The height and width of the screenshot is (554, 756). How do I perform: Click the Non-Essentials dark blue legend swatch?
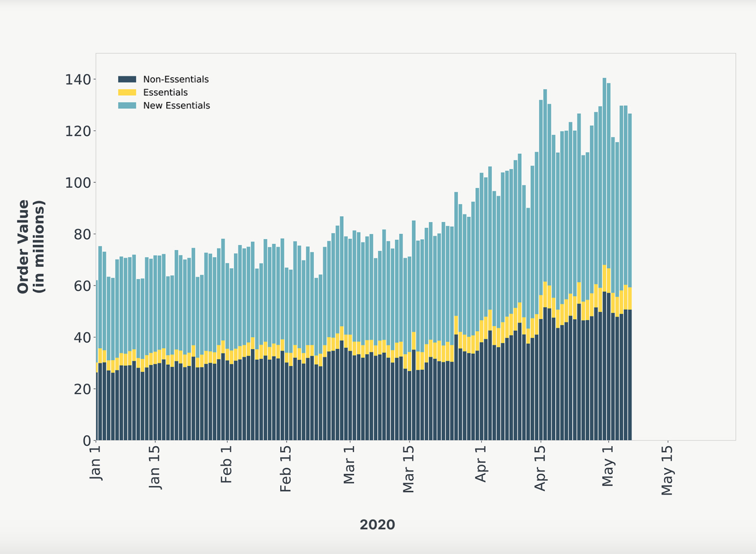(127, 79)
